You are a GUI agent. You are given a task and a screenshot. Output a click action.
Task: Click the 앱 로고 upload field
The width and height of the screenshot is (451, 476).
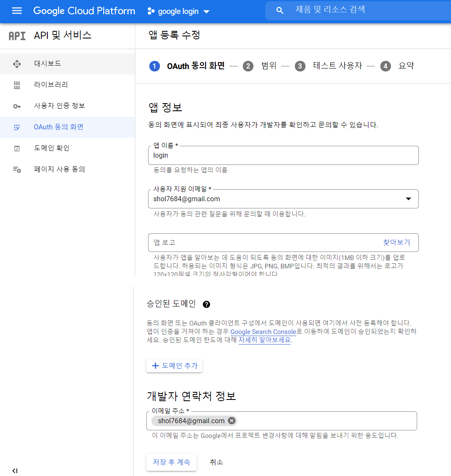[283, 243]
